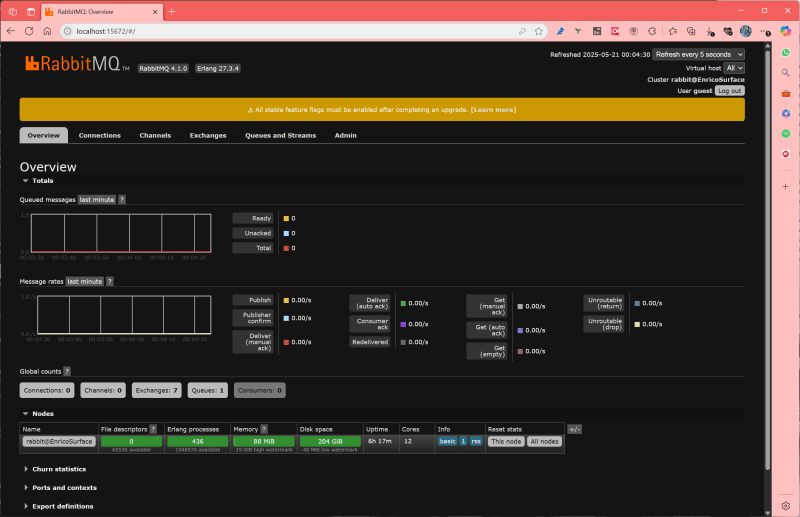This screenshot has height=517, width=800.
Task: Show help for Memory column
Action: click(264, 429)
